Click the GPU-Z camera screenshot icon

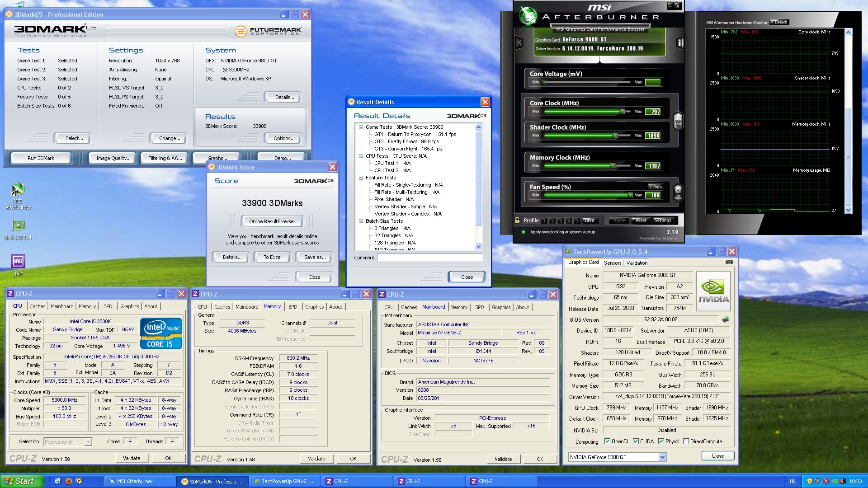[x=729, y=262]
